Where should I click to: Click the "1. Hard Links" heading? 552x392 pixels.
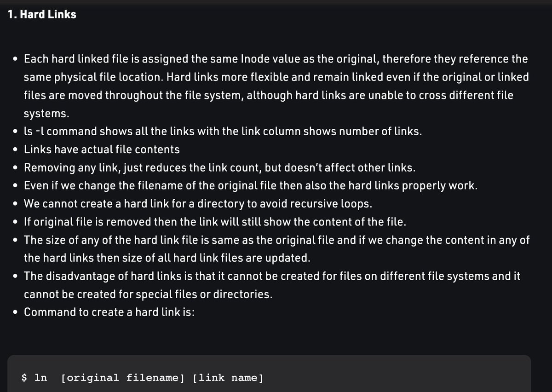[x=42, y=15]
